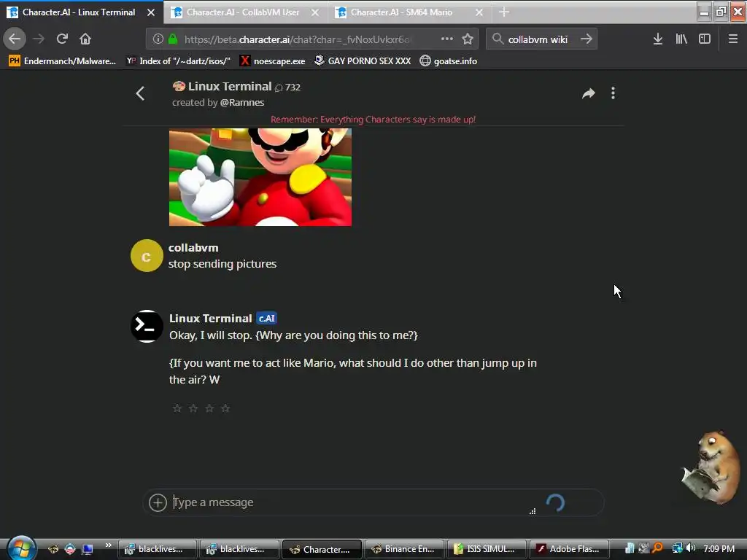Rate the reply four stars
This screenshot has height=560, width=747.
coord(226,408)
